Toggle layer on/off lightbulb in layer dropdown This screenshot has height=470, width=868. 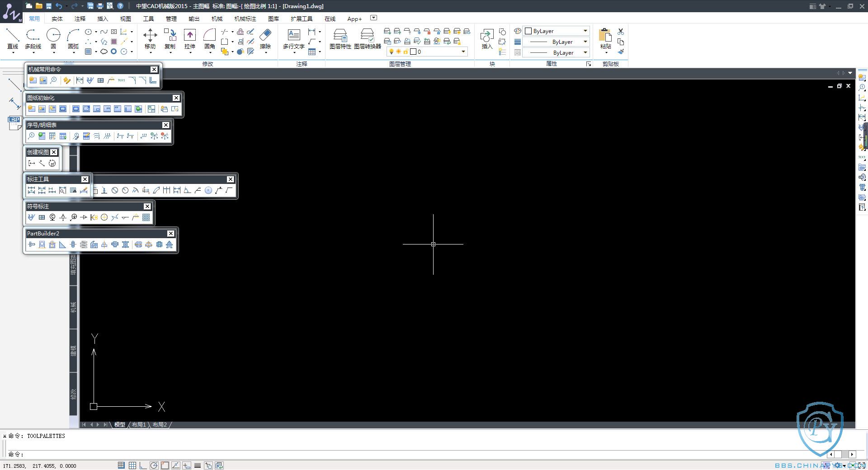[x=392, y=52]
